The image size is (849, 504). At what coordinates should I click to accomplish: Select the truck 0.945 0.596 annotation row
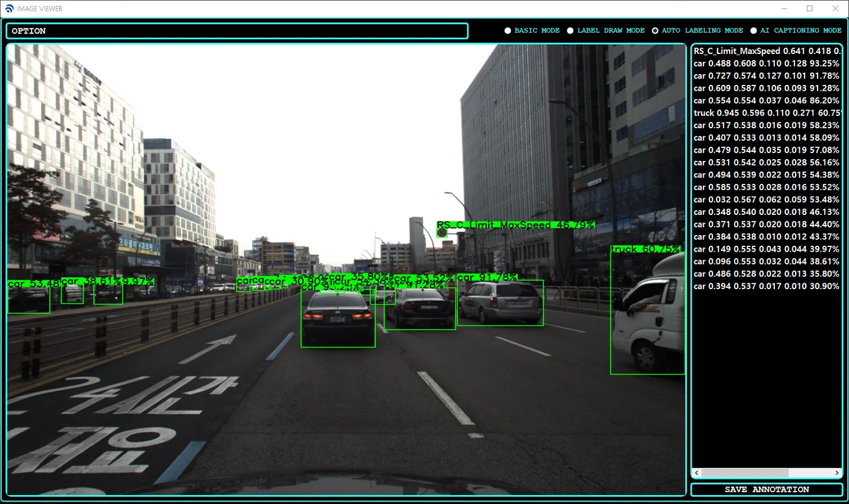coord(767,113)
